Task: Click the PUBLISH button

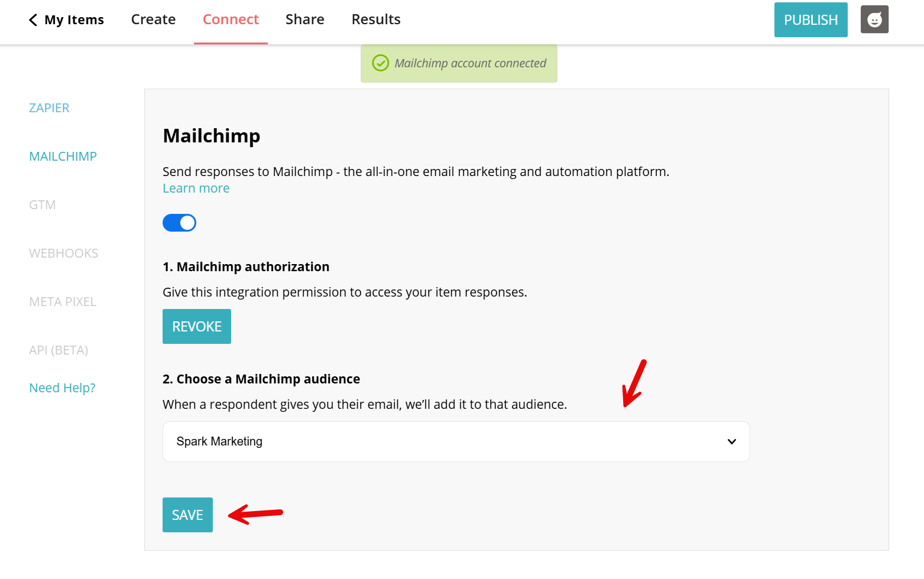Action: [810, 19]
